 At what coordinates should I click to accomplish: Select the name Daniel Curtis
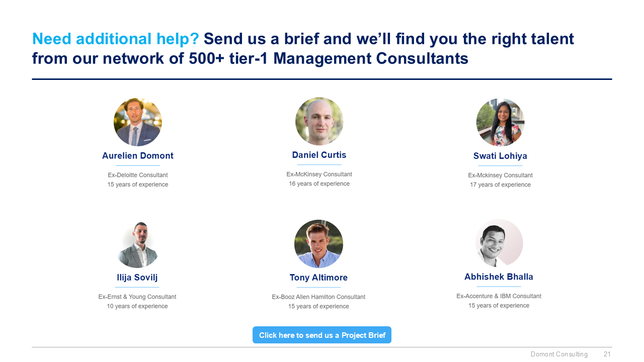(319, 155)
